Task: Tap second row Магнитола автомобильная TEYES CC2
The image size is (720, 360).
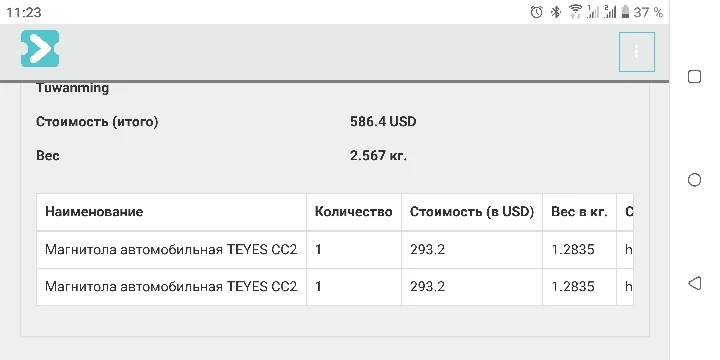Action: (x=171, y=287)
